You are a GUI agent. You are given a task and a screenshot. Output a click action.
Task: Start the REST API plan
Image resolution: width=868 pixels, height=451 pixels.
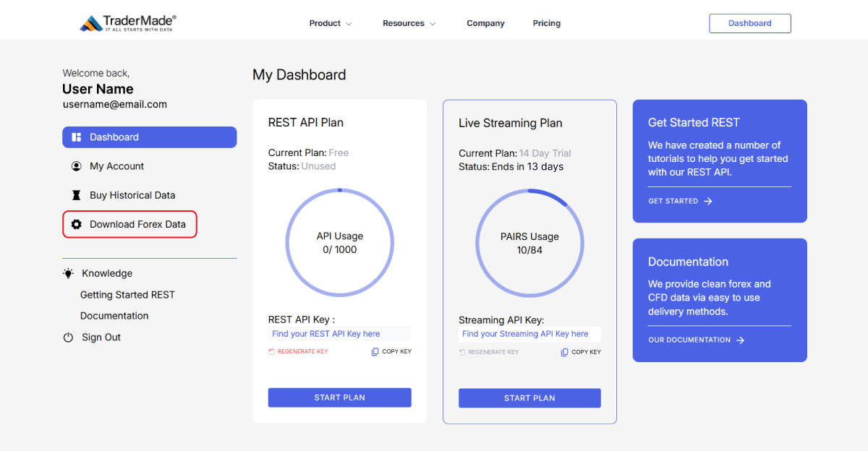tap(340, 398)
